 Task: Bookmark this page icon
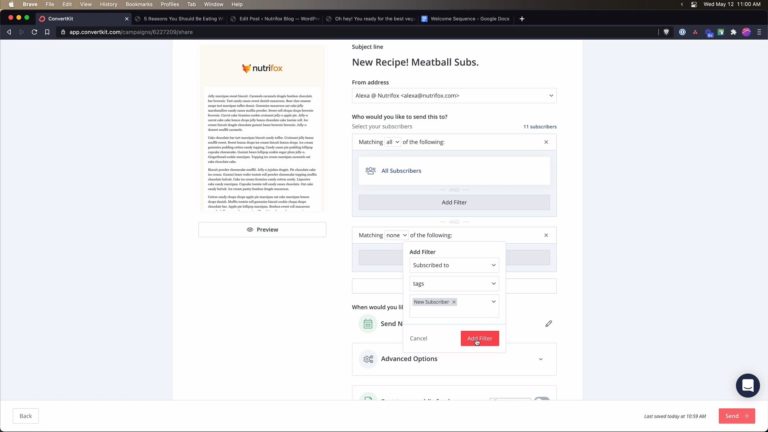47,32
